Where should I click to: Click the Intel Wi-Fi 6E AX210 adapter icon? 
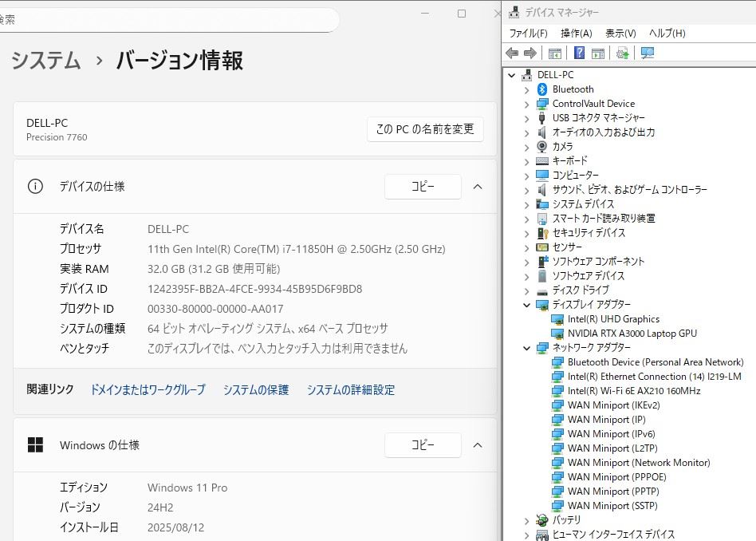coord(558,391)
